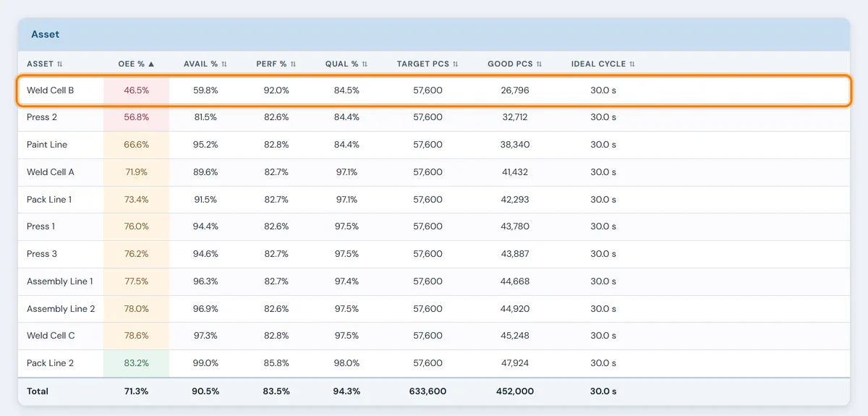Click the 66.6% OEE cell

pos(137,145)
